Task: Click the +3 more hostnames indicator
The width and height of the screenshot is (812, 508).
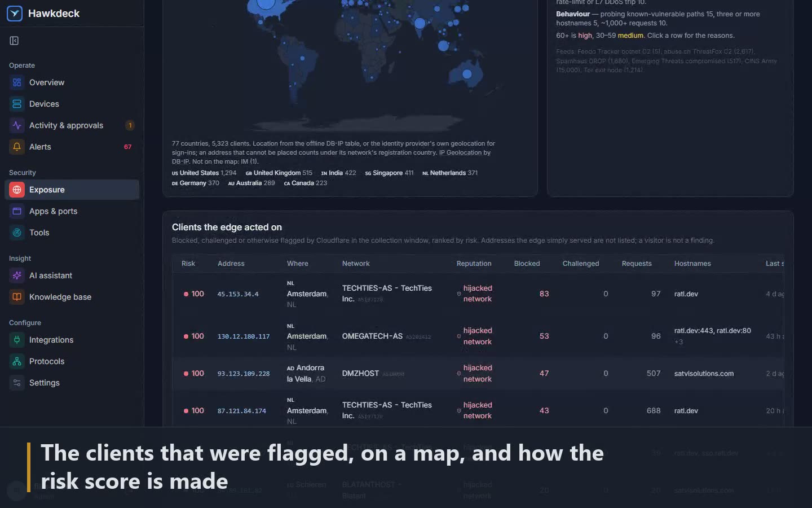Action: [678, 342]
